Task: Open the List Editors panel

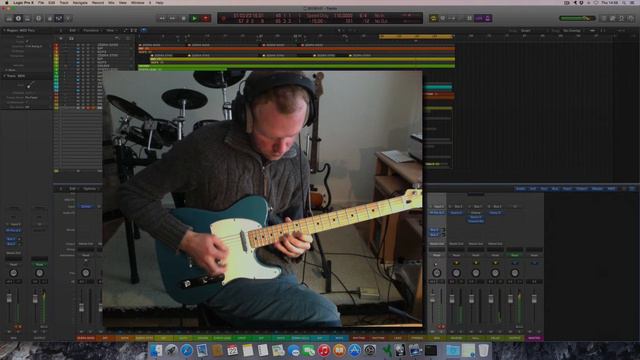Action: coord(604,18)
